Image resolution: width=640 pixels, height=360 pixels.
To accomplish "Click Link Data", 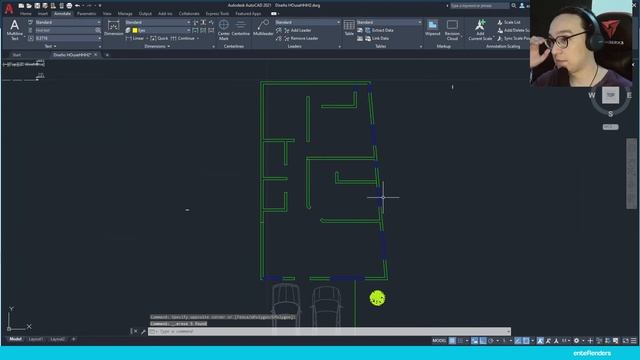I will [377, 38].
